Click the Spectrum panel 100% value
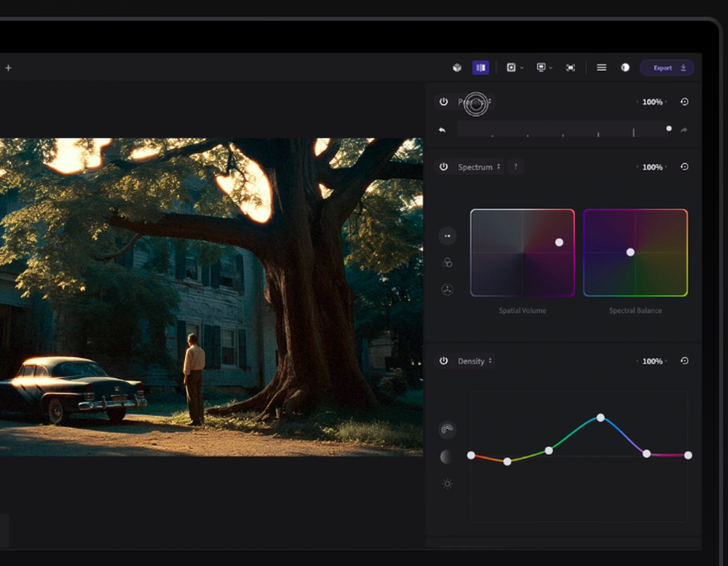 click(652, 167)
